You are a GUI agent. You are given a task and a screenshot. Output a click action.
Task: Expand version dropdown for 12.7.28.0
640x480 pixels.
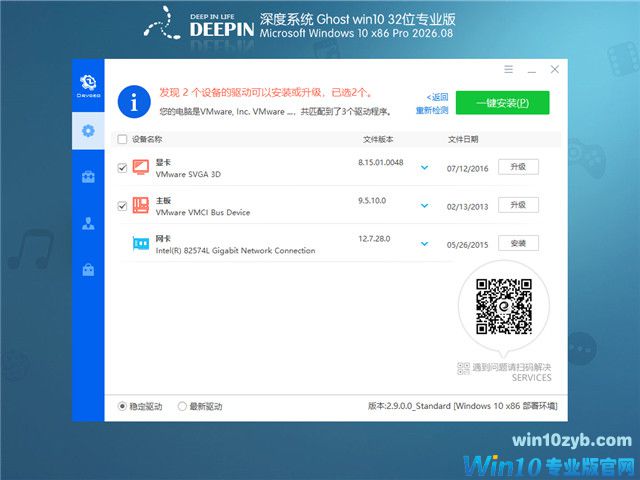(x=424, y=244)
